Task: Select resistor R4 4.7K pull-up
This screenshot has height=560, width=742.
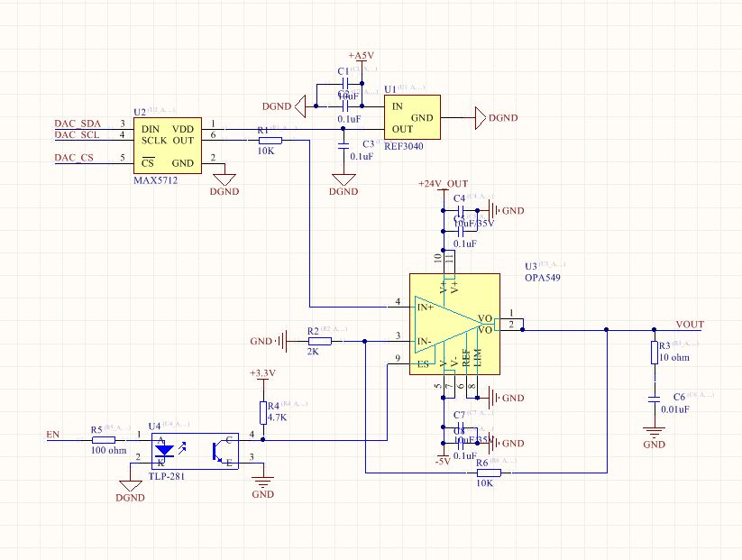Action: (x=263, y=413)
